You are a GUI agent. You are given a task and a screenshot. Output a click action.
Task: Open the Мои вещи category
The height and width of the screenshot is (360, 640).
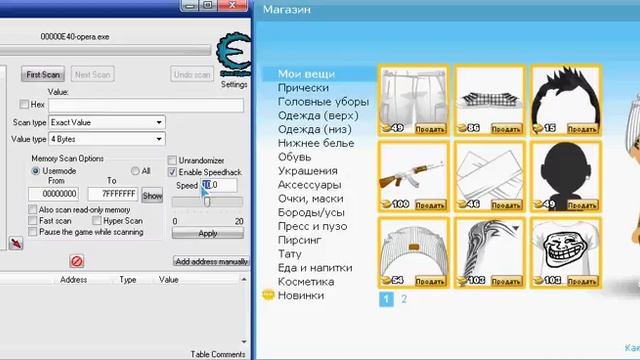pos(306,74)
